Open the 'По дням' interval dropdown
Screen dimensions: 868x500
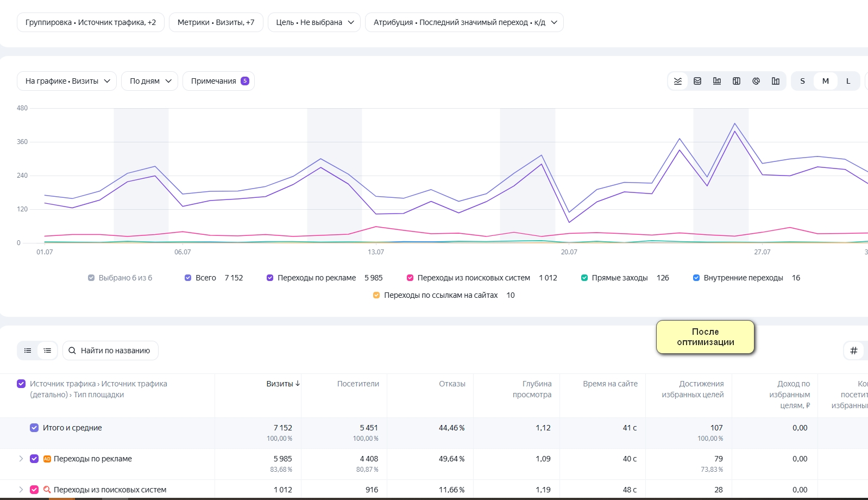click(150, 81)
